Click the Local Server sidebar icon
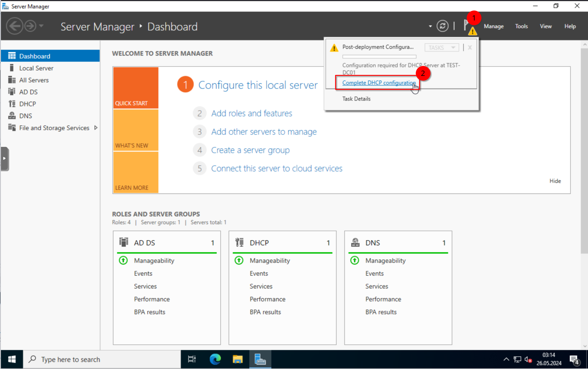Screen dimensions: 588x369 pyautogui.click(x=12, y=68)
